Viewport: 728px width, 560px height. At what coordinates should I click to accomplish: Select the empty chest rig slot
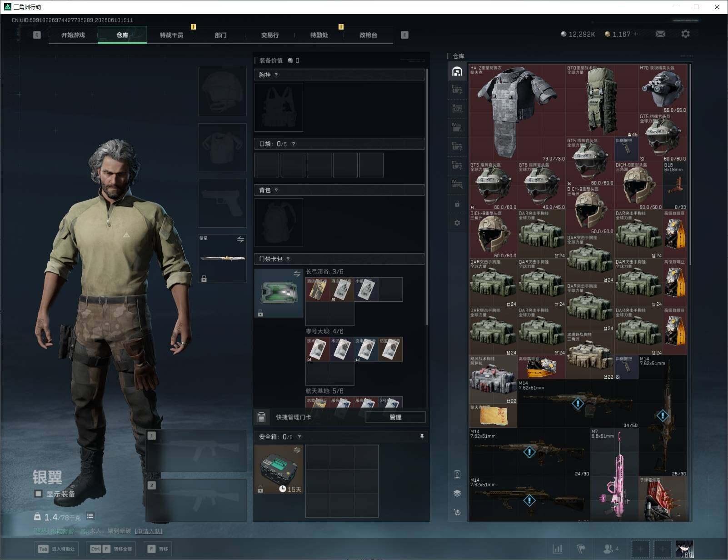click(x=279, y=107)
